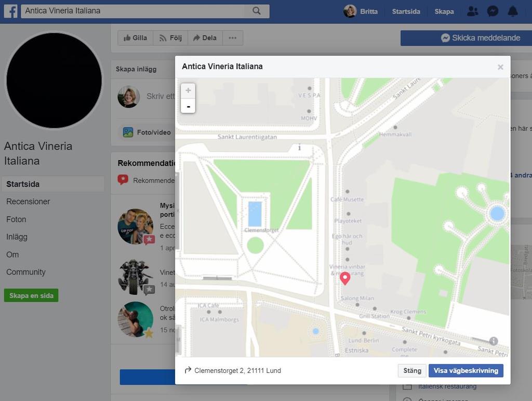This screenshot has height=401, width=532.
Task: Click the Krog Clemens map label
Action: [408, 312]
